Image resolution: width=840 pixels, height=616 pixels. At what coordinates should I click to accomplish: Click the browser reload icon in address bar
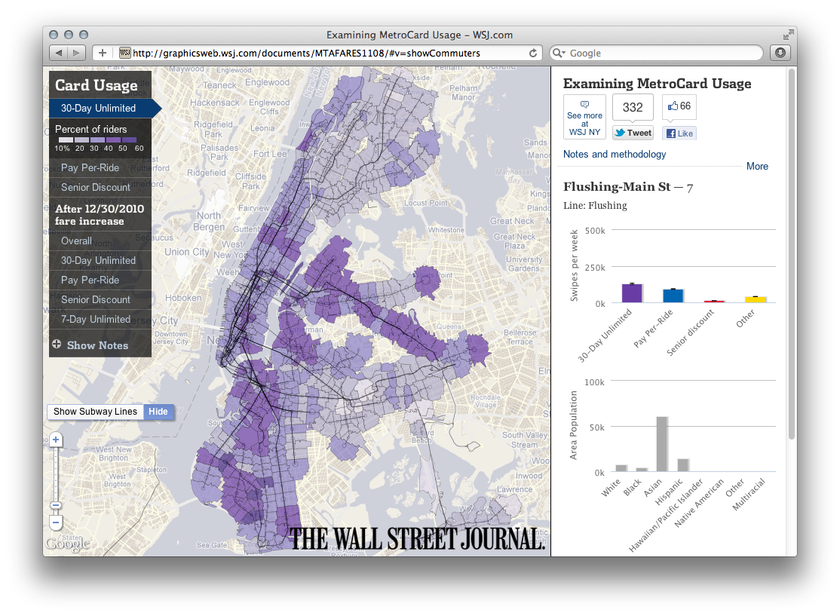(x=533, y=53)
